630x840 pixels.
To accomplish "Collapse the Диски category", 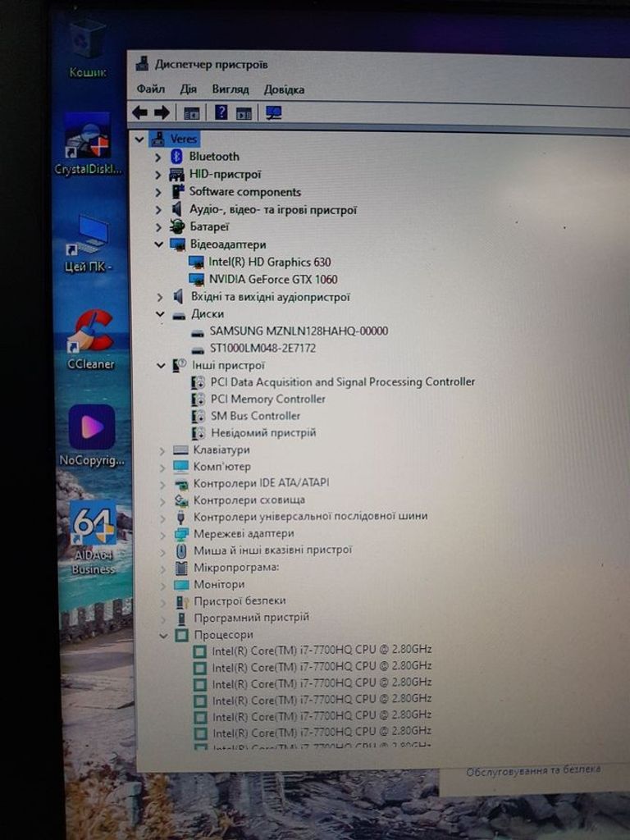I will coord(160,314).
